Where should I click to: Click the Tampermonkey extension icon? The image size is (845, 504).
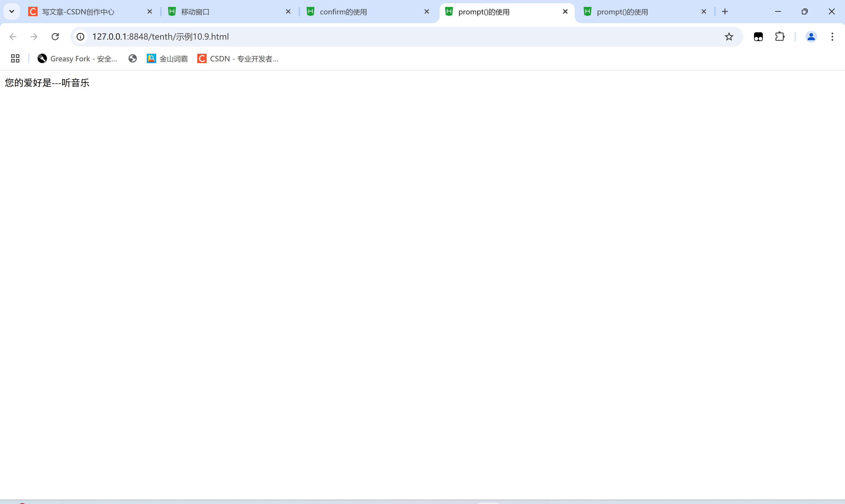tap(758, 37)
